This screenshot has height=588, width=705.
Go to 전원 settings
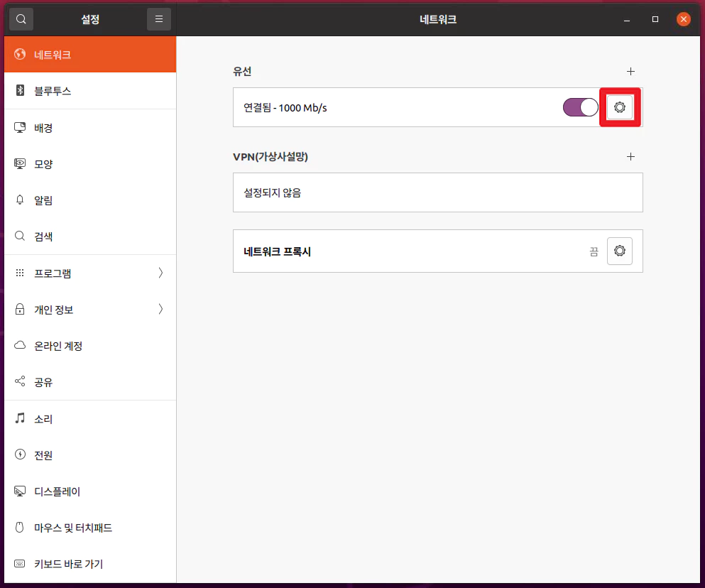[x=90, y=454]
